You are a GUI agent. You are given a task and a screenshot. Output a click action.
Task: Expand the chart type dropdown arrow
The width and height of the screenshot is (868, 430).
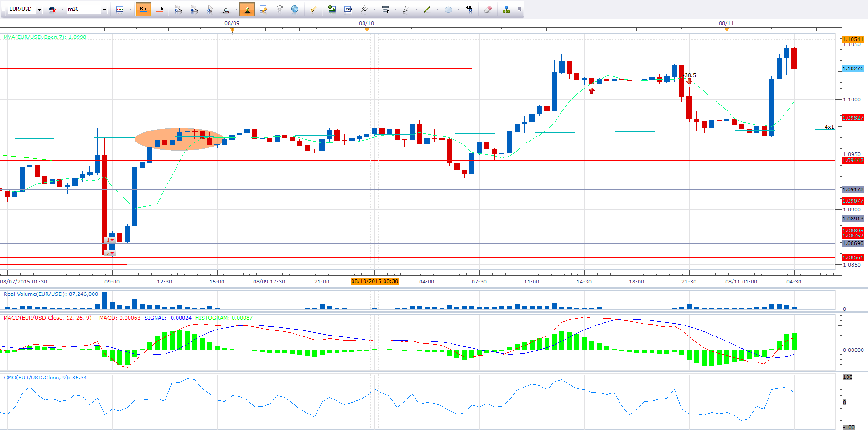point(130,10)
